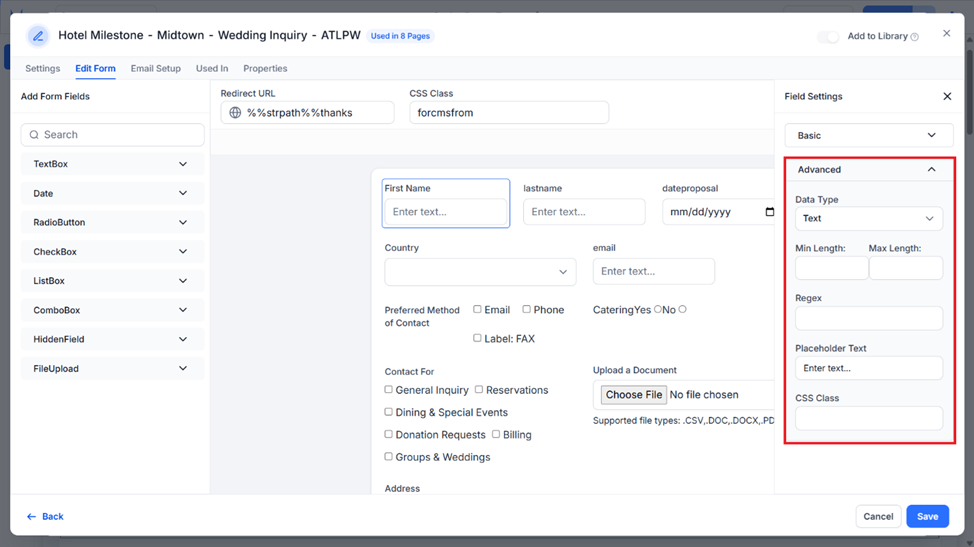Image resolution: width=974 pixels, height=547 pixels.
Task: Click the Choose File button
Action: (x=633, y=395)
